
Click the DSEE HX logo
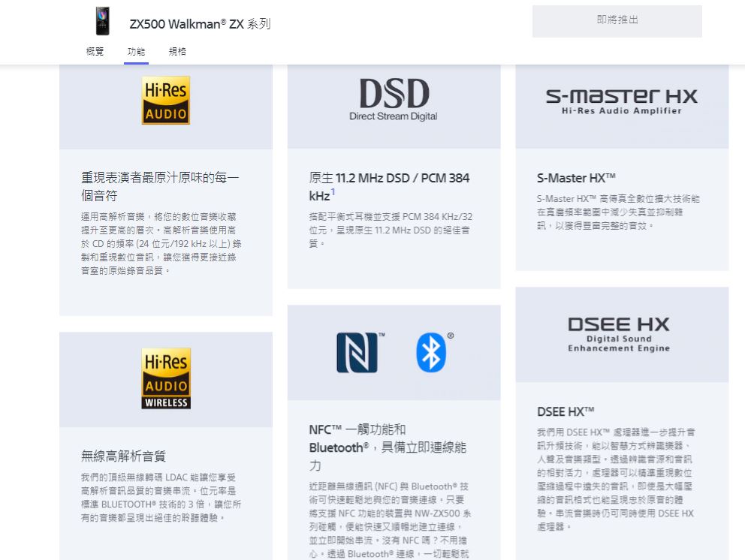pos(619,335)
